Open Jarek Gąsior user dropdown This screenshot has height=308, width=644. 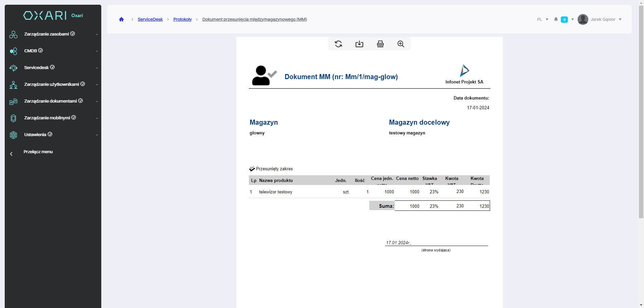click(x=606, y=19)
